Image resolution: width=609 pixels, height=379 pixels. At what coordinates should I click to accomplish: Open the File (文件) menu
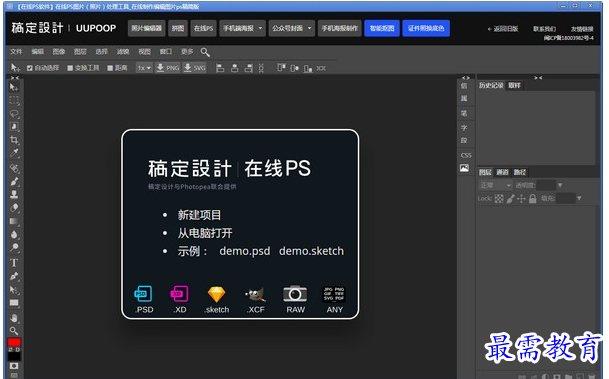[x=16, y=52]
